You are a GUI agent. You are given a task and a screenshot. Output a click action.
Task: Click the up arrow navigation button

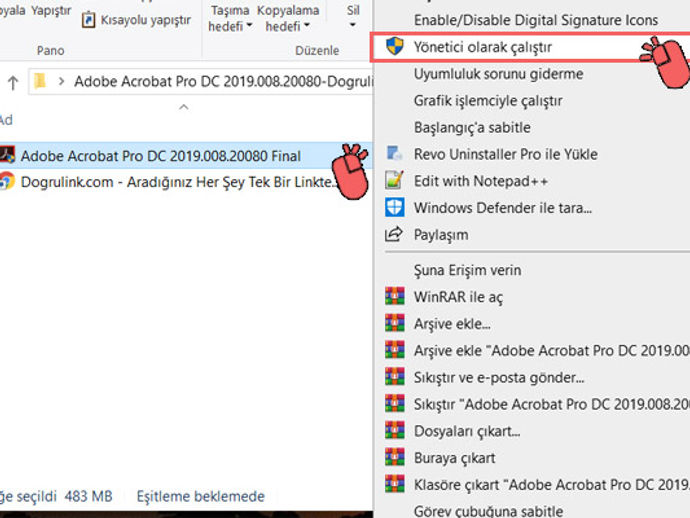click(13, 82)
